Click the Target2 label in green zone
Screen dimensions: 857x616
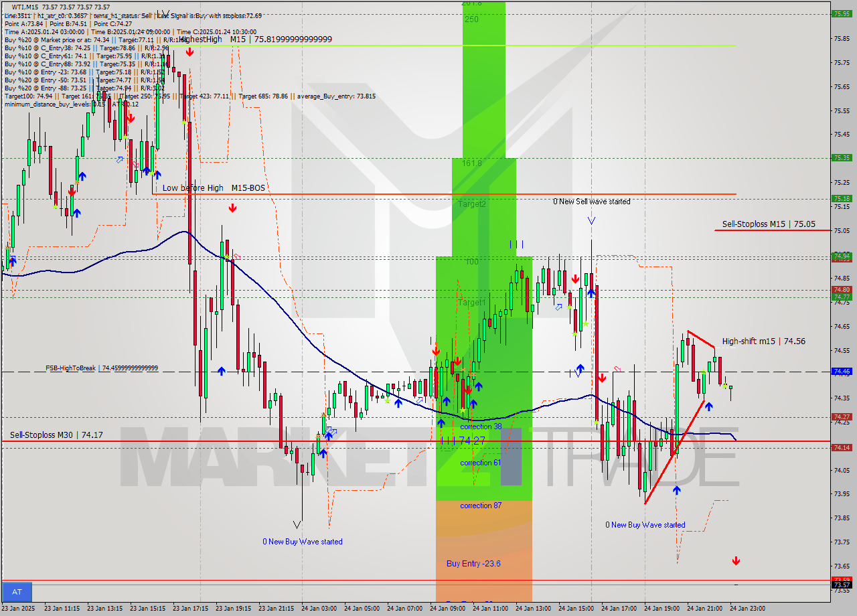pos(472,204)
